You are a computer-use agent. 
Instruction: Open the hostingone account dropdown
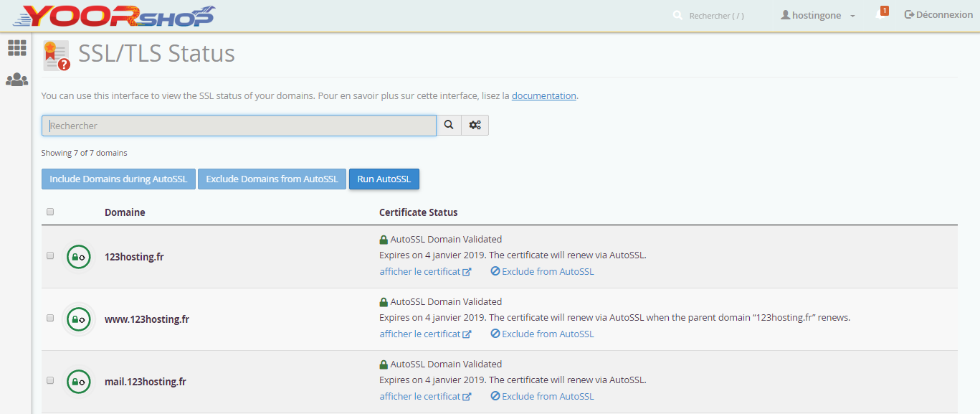pos(816,14)
